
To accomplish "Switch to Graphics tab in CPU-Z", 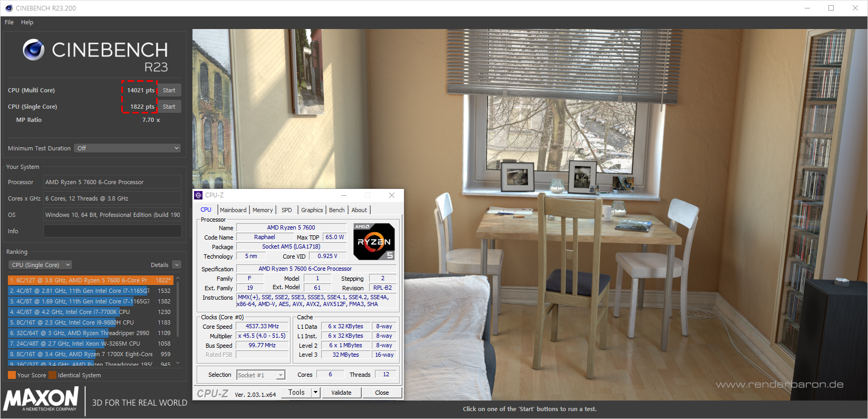I will click(x=312, y=210).
